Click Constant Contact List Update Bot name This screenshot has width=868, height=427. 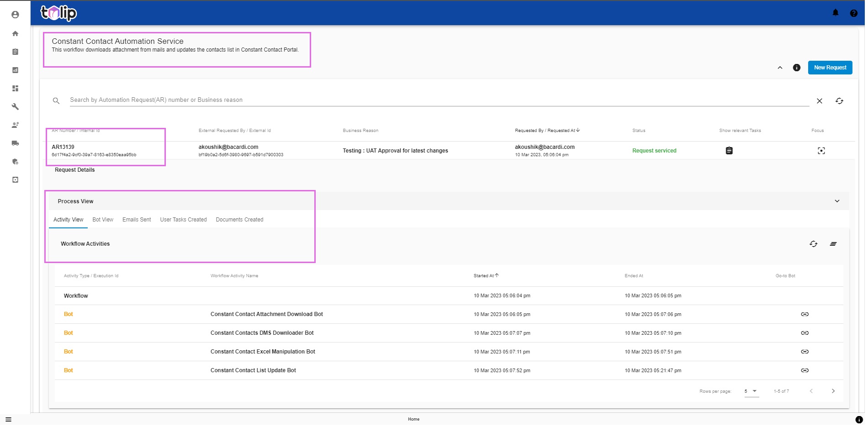pyautogui.click(x=253, y=370)
